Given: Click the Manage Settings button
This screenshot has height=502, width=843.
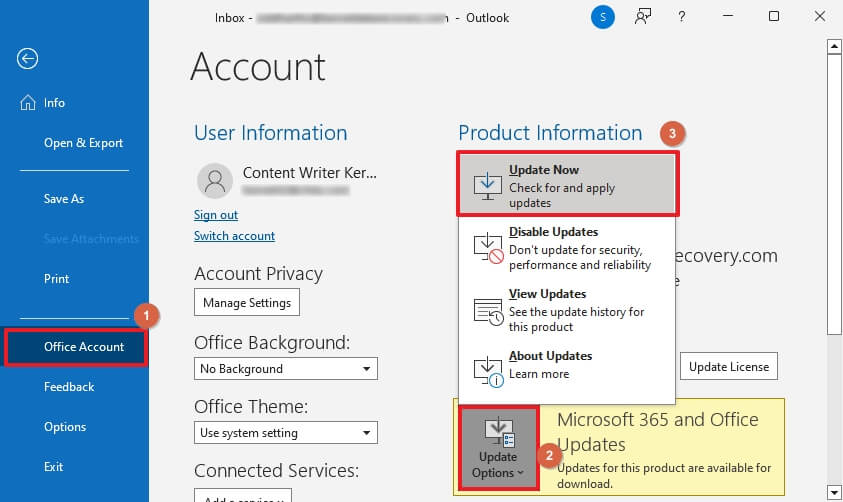Looking at the screenshot, I should (x=247, y=303).
